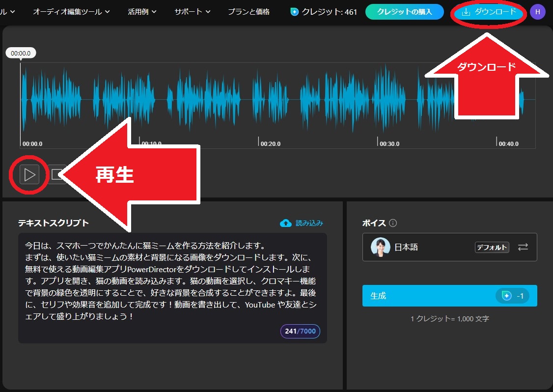The height and width of the screenshot is (392, 553).
Task: Click the 1 クレジット= 1,000 文字 note
Action: (450, 319)
